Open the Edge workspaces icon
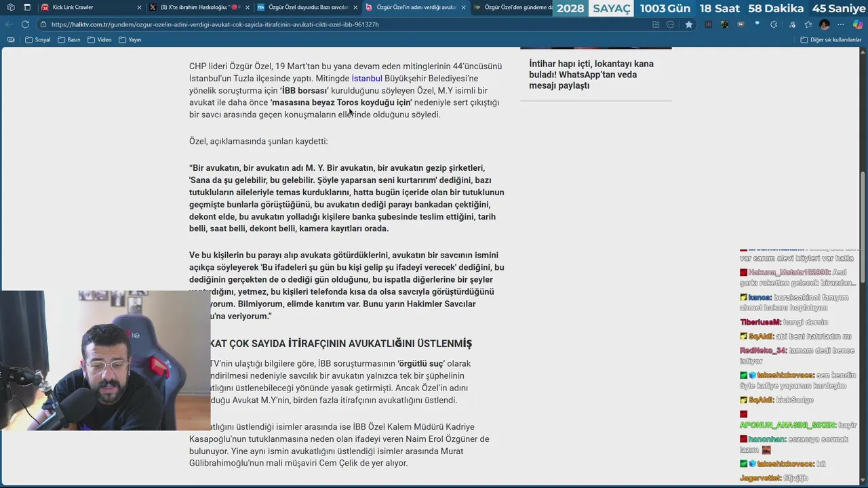868x488 pixels. 10,7
